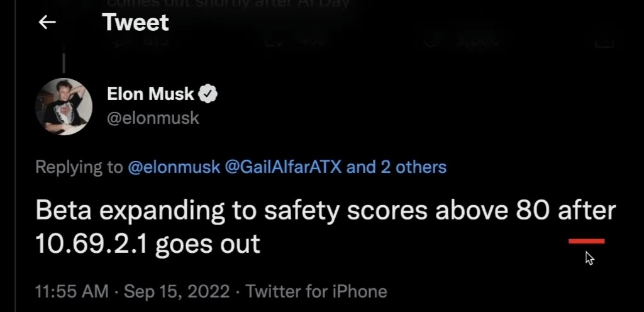Viewport: 644px width, 312px height.
Task: Click the red underline mark below 'after'
Action: [x=587, y=242]
